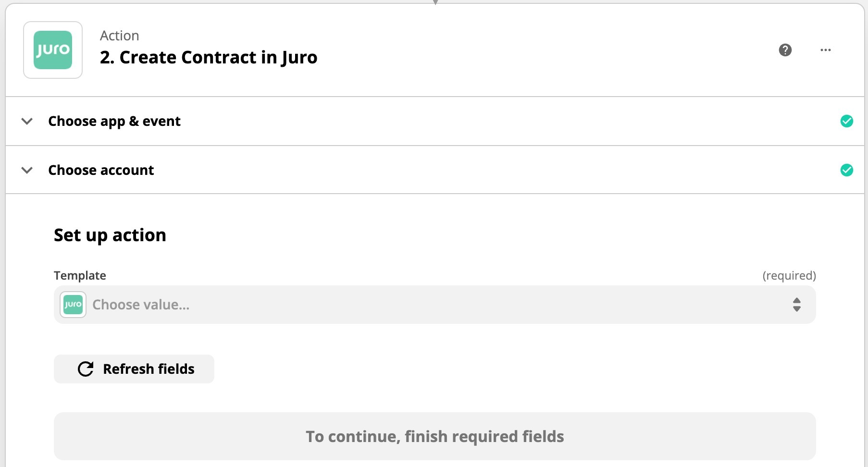Open the Choose app & event section
This screenshot has height=467, width=868.
pyautogui.click(x=114, y=121)
